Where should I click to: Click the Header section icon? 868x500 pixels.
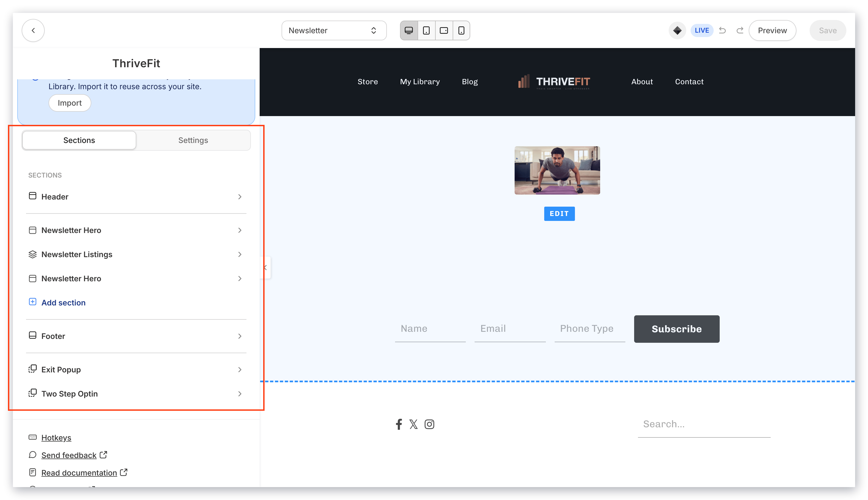[33, 196]
